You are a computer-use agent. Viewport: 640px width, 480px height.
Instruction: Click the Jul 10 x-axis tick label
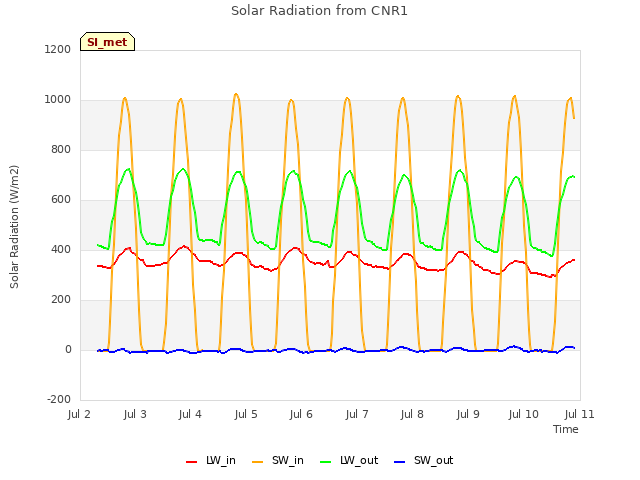coord(523,414)
